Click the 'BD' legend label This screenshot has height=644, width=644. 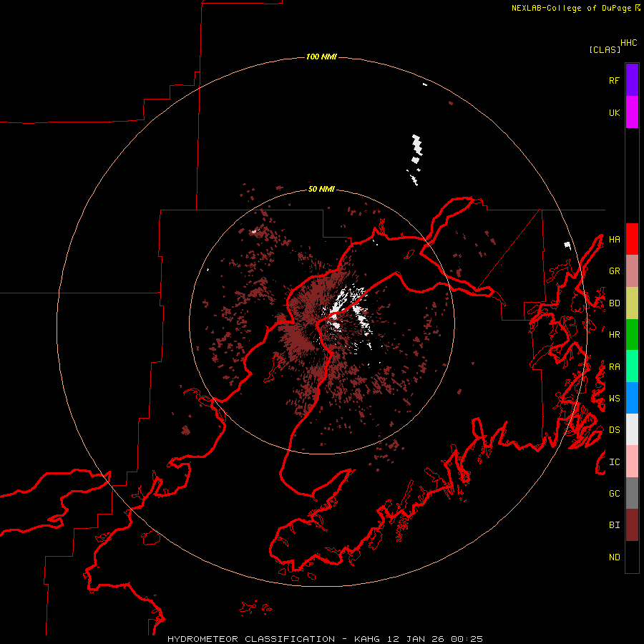click(614, 303)
